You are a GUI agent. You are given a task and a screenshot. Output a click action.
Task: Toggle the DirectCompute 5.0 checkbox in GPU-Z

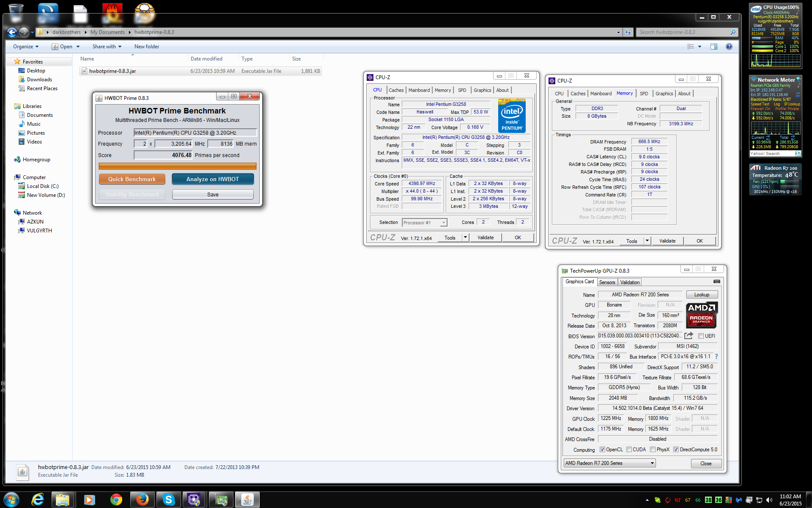click(676, 450)
